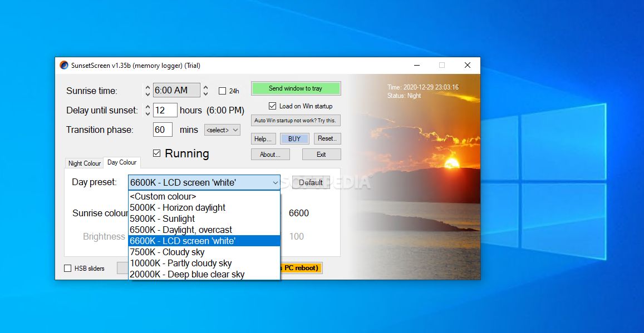Click the BUY button
Screen dimensions: 644x333
(294, 138)
